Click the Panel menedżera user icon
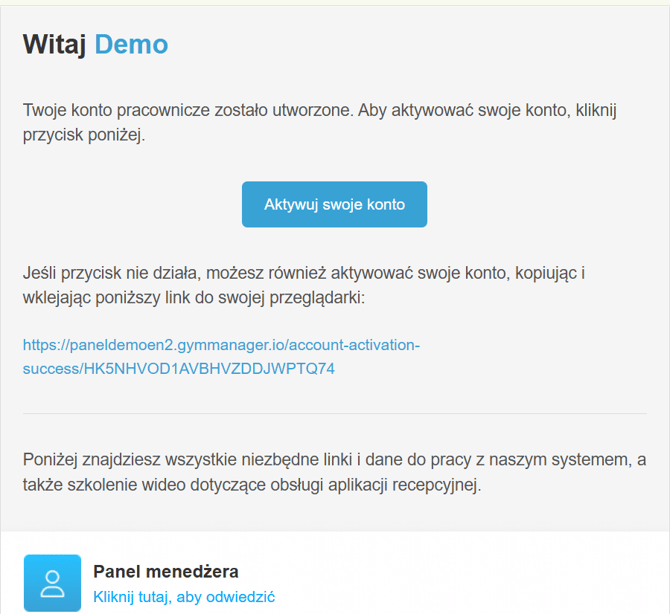670x614 pixels. coord(52,583)
